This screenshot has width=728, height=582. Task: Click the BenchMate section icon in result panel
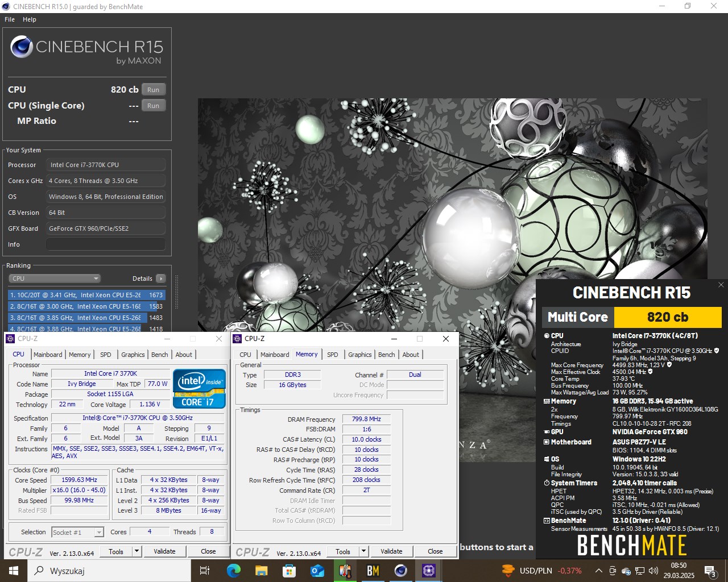547,521
